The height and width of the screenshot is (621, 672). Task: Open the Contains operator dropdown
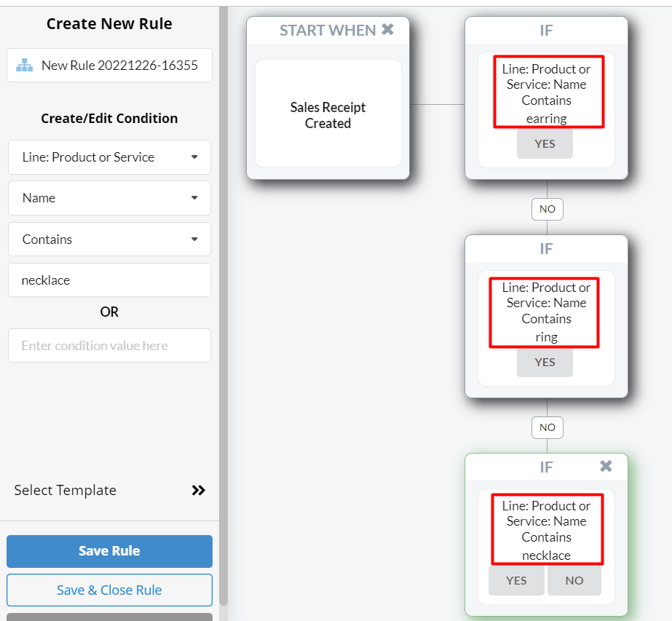pyautogui.click(x=109, y=239)
